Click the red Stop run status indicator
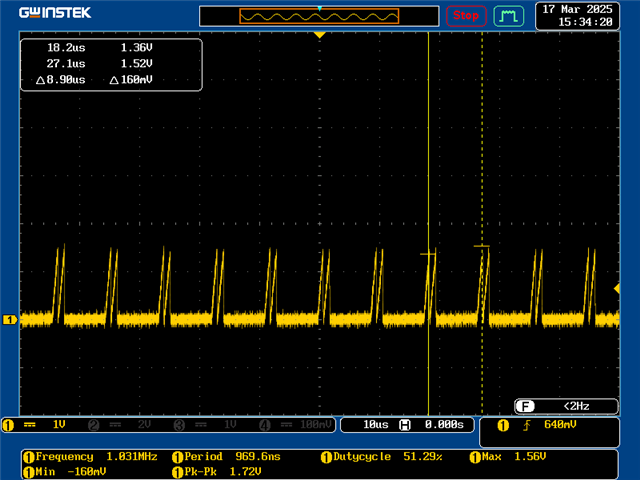The height and width of the screenshot is (480, 640). pyautogui.click(x=466, y=16)
